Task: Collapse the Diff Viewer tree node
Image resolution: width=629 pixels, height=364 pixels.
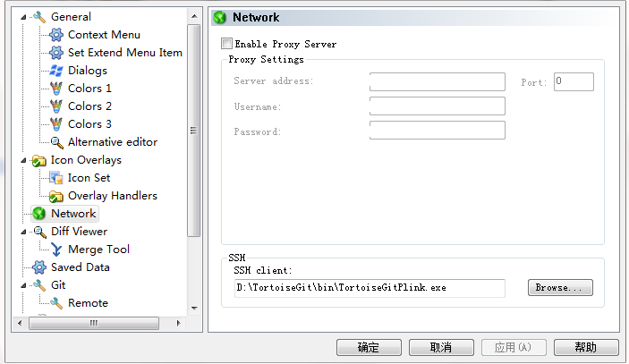Action: point(23,232)
